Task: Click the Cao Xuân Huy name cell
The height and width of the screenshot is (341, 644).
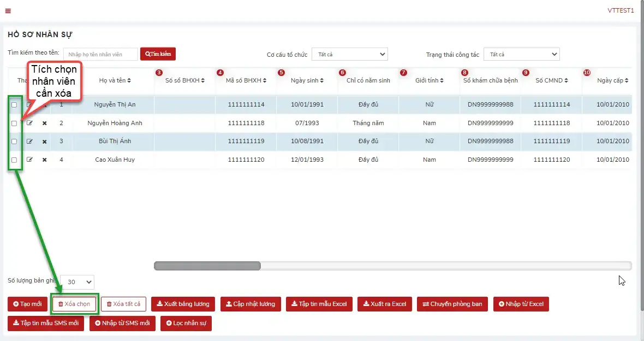Action: coord(115,160)
